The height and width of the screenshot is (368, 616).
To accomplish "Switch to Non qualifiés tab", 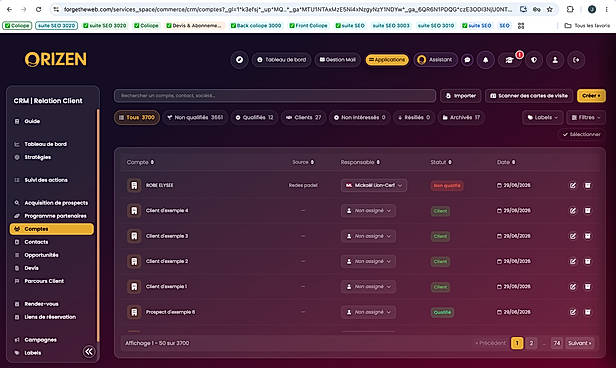I will tap(195, 117).
